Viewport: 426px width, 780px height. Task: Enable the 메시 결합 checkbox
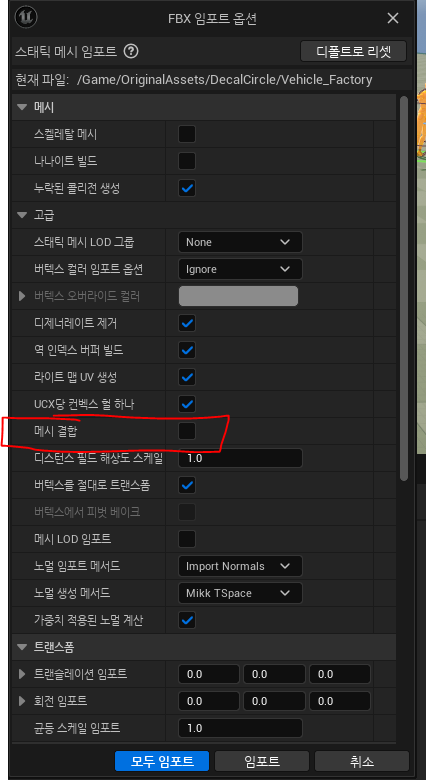coord(187,431)
